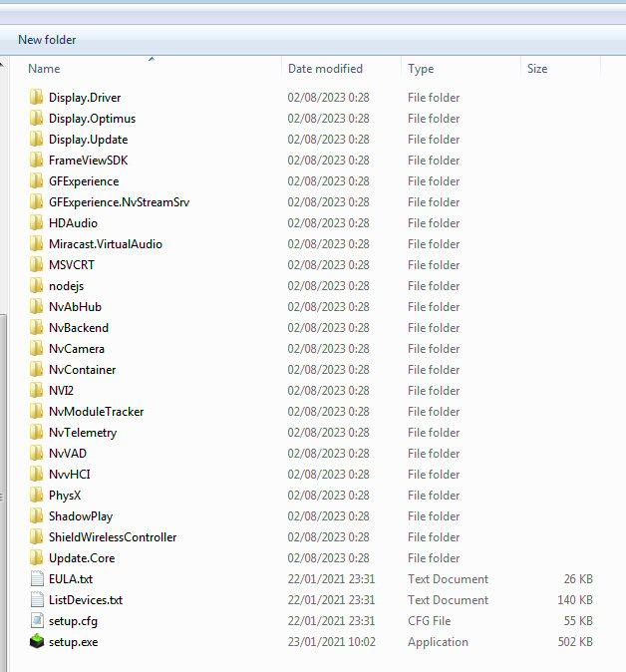Viewport: 626px width, 672px height.
Task: Select the FrameViewSDK folder icon
Action: 37,161
